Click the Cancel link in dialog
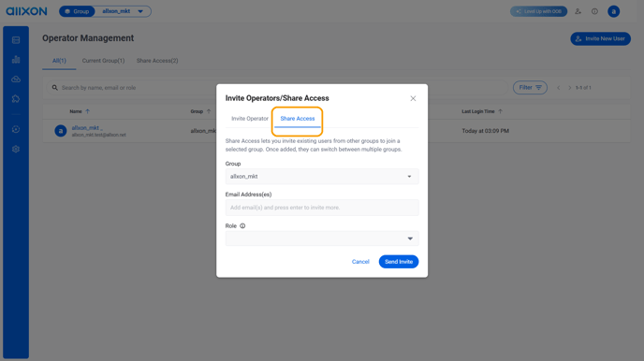 tap(360, 262)
